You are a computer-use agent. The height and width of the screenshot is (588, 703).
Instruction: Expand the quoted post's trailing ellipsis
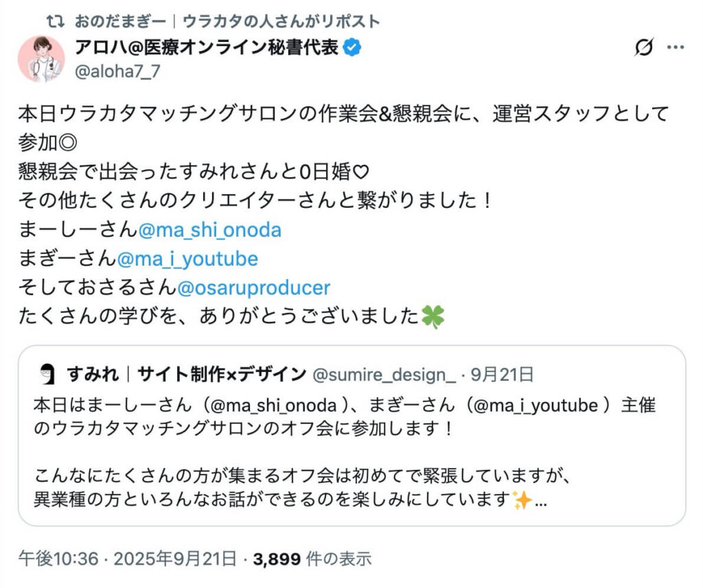(540, 501)
